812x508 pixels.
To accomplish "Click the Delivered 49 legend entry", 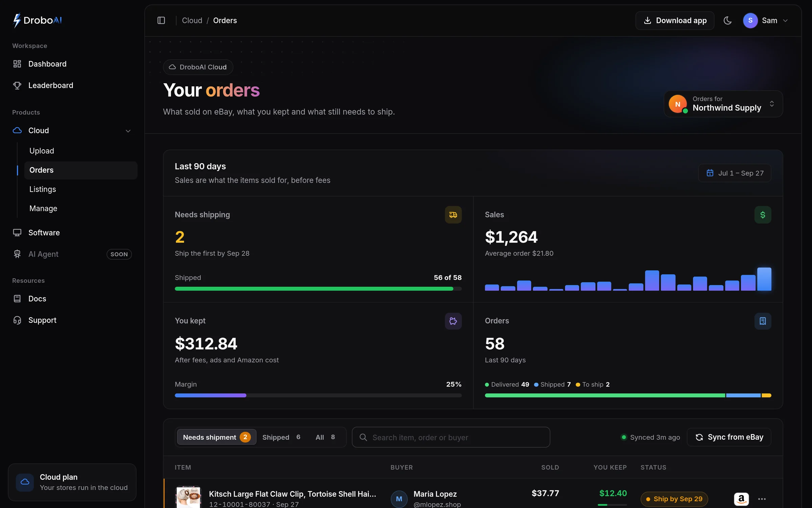I will pyautogui.click(x=507, y=384).
